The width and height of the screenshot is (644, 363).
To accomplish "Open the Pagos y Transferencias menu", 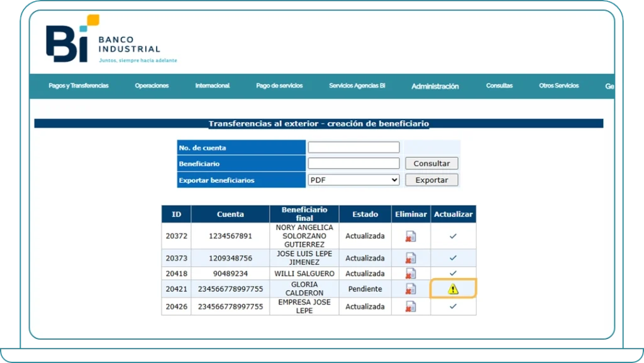I will pyautogui.click(x=78, y=86).
